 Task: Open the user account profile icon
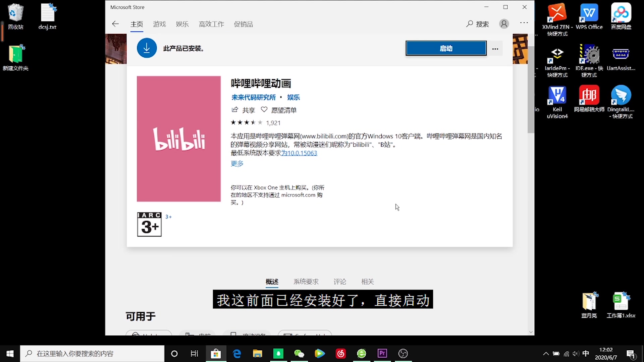pyautogui.click(x=504, y=24)
